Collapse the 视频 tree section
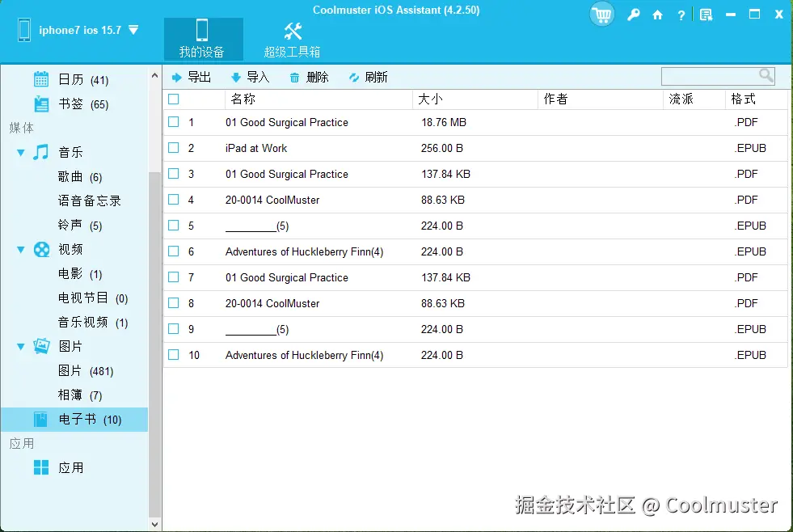The image size is (793, 532). [21, 249]
